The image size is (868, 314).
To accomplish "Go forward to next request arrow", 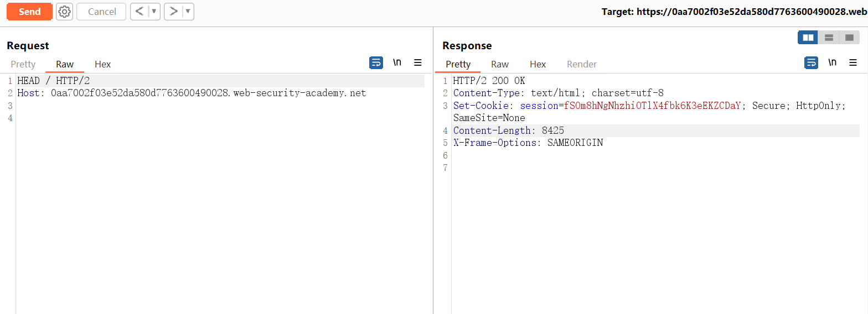I will coord(173,12).
